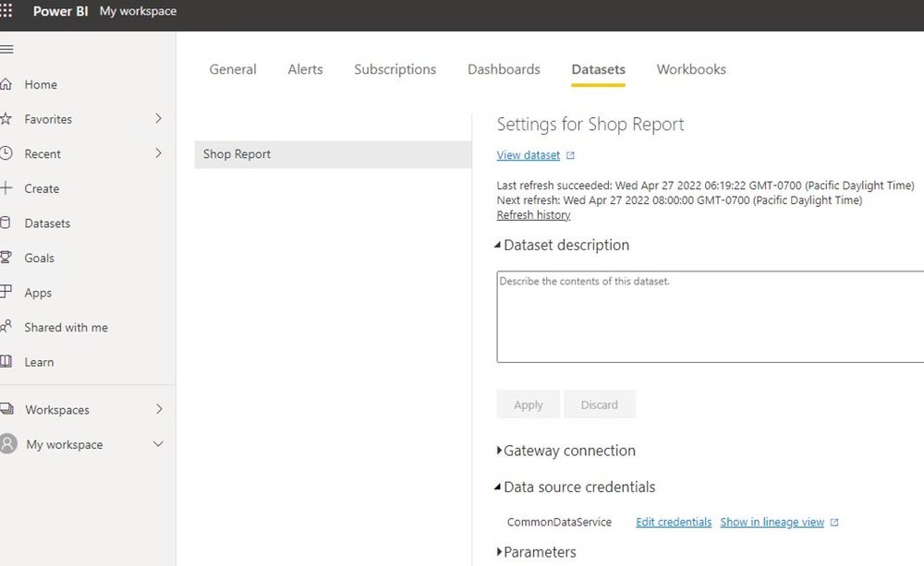
Task: Expand the Parameters section
Action: click(499, 551)
